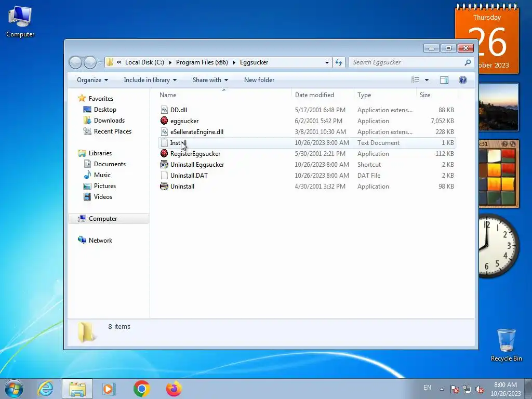Expand the view options dropdown arrow
532x399 pixels.
pos(427,79)
